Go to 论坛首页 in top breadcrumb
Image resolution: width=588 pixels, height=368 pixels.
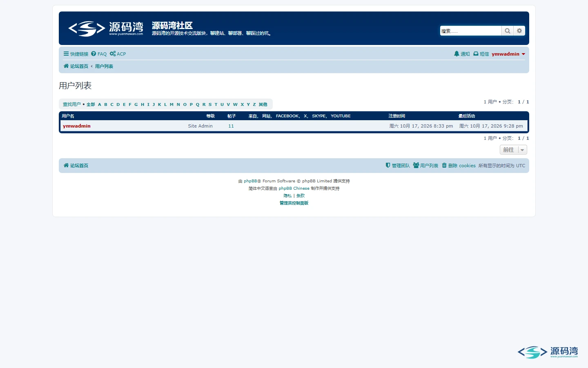[x=76, y=66]
